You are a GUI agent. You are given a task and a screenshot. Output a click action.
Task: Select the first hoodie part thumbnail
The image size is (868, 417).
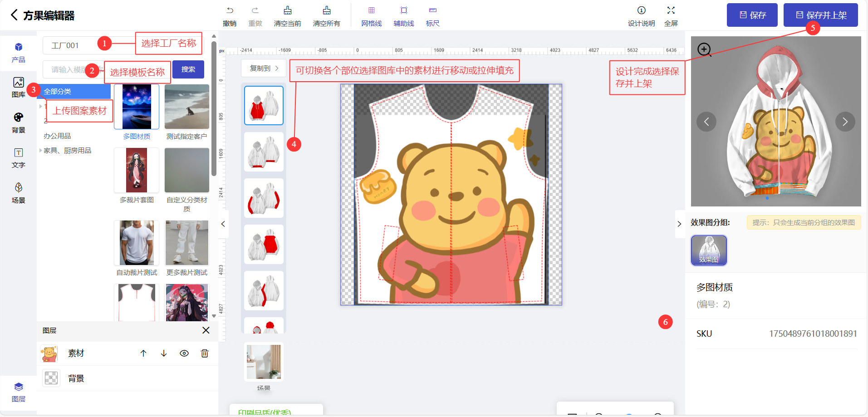[x=264, y=105]
